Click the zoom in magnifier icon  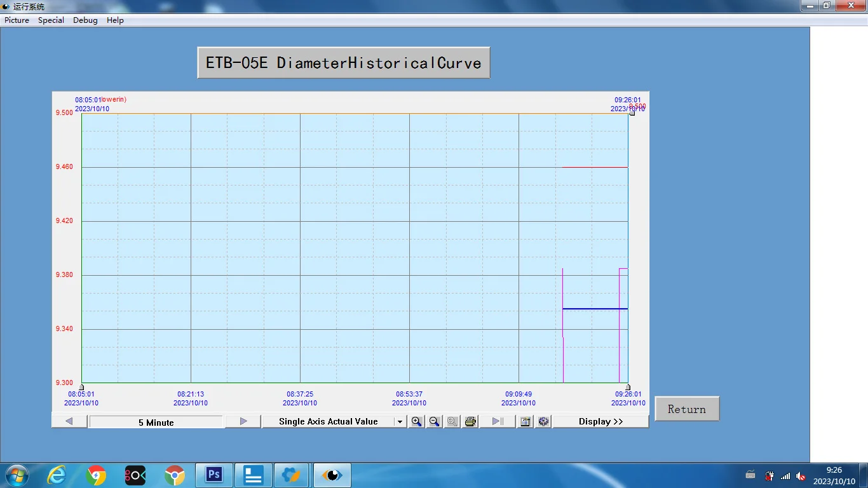pyautogui.click(x=416, y=421)
